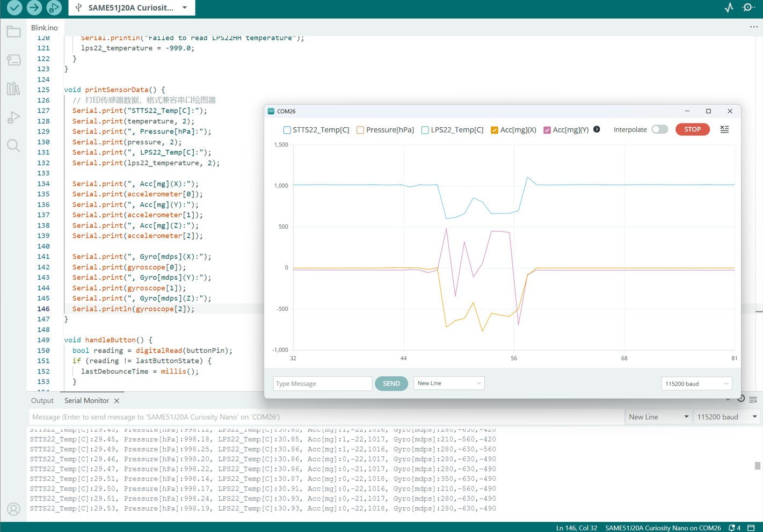This screenshot has height=532, width=763.
Task: Select the Serial Monitor tab
Action: coord(86,401)
